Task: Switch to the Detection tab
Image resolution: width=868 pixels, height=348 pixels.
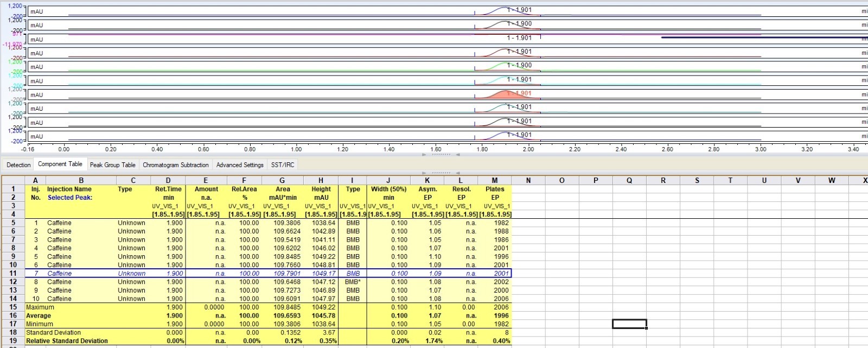Action: (18, 164)
